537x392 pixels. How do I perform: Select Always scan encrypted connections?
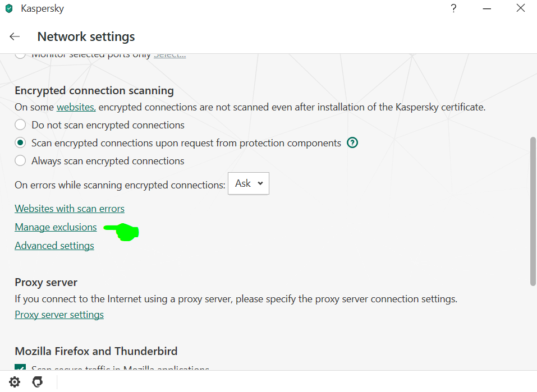pos(20,161)
